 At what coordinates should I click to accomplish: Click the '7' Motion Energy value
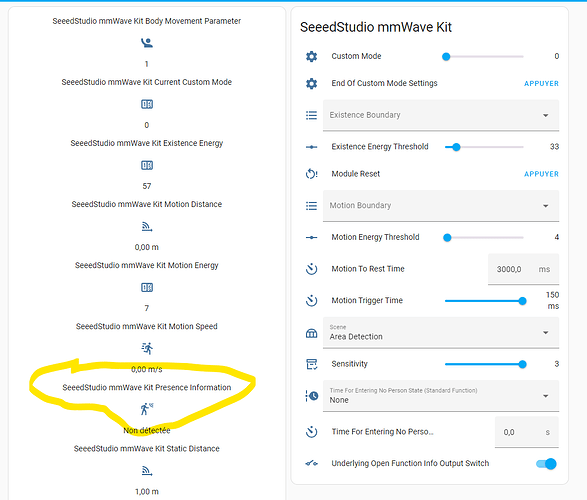pyautogui.click(x=147, y=308)
